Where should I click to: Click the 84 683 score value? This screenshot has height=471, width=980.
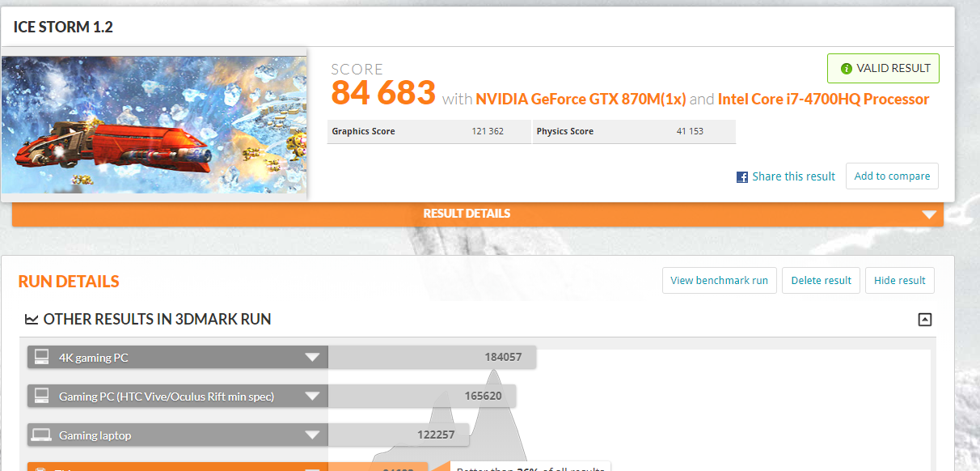pyautogui.click(x=383, y=93)
